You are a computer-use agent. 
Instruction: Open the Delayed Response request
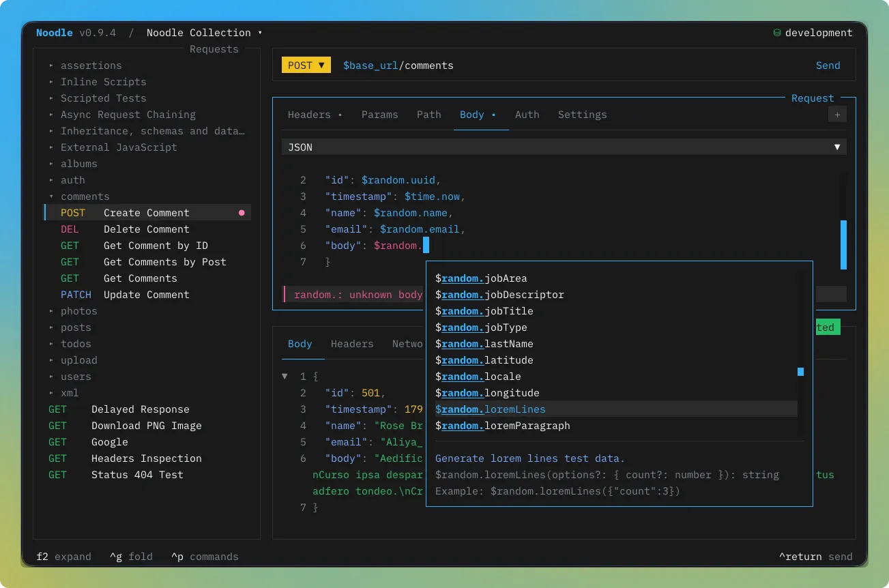click(x=147, y=409)
